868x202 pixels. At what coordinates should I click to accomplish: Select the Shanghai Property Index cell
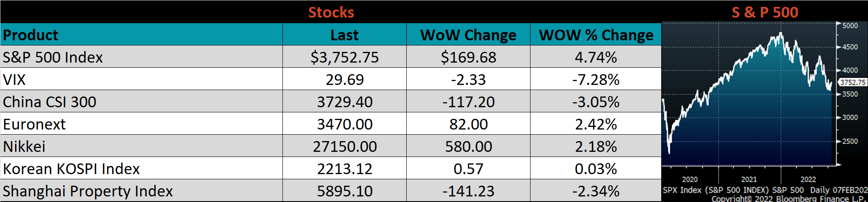88,191
